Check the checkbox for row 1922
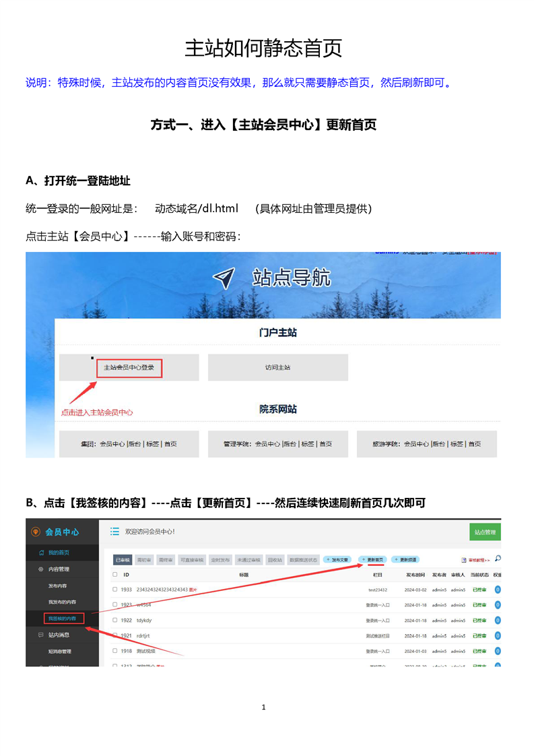This screenshot has width=534, height=756. pyautogui.click(x=115, y=620)
